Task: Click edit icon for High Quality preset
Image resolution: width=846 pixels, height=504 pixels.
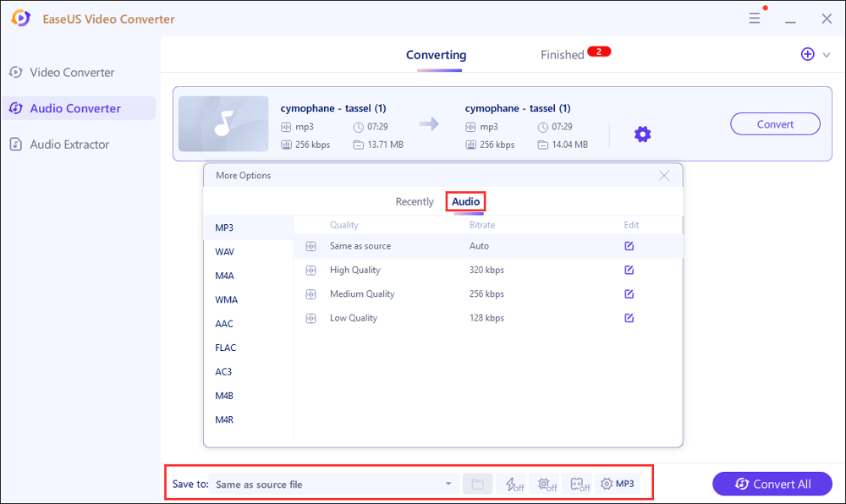Action: [x=629, y=271]
